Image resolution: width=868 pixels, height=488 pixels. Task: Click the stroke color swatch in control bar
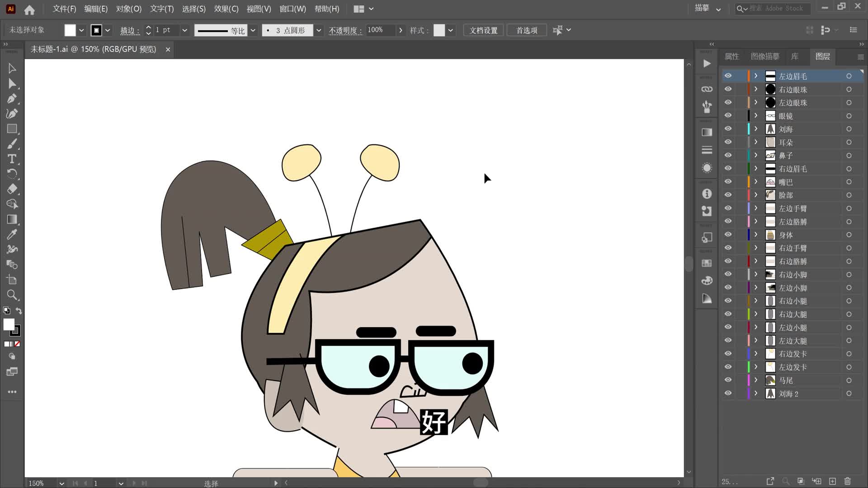tap(96, 30)
